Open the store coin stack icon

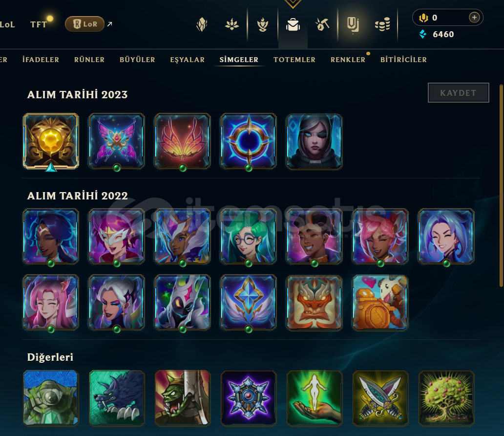[x=382, y=24]
